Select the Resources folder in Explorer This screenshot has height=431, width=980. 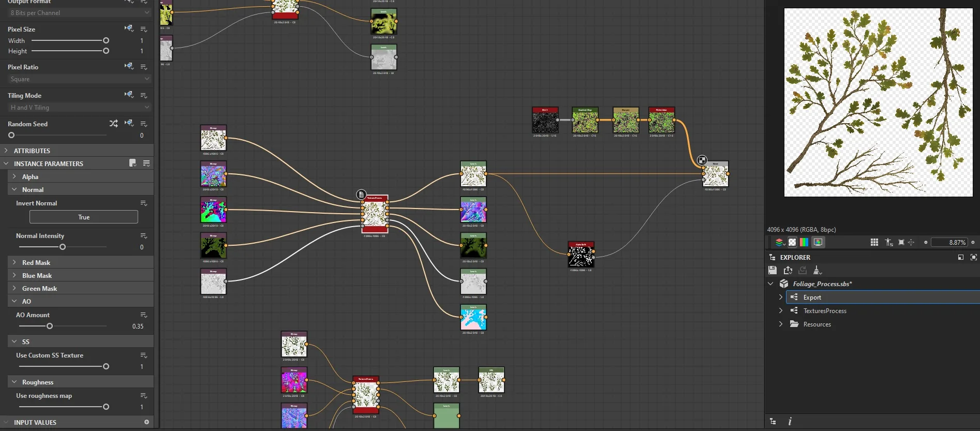(x=817, y=324)
